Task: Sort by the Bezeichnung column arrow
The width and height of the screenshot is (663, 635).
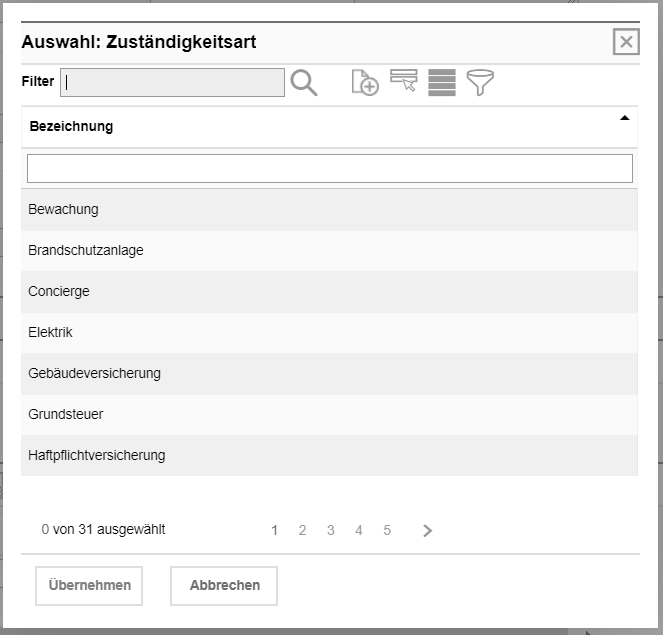Action: point(625,118)
